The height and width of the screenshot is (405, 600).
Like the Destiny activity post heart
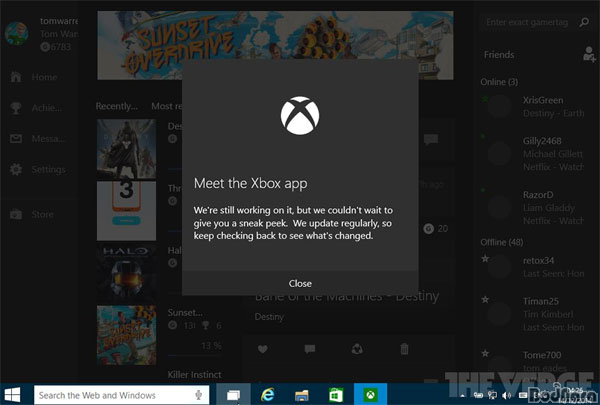pyautogui.click(x=262, y=349)
